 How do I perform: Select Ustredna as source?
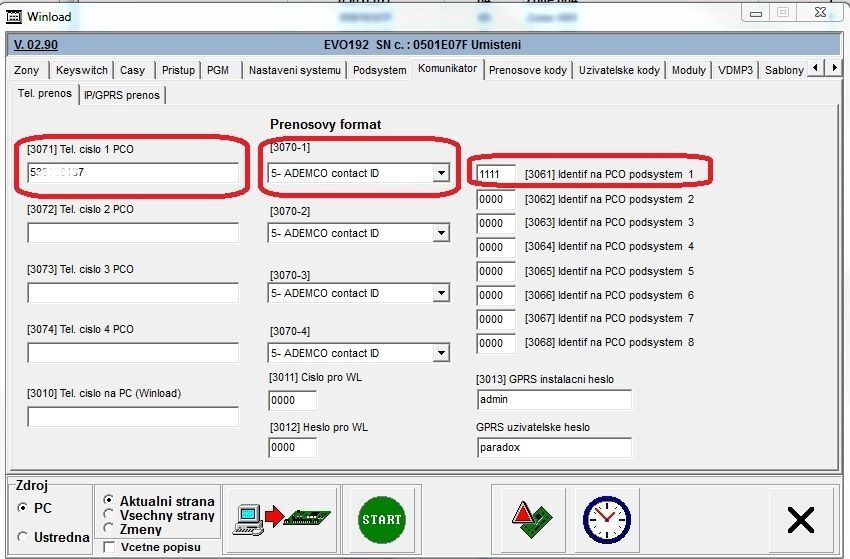[23, 537]
